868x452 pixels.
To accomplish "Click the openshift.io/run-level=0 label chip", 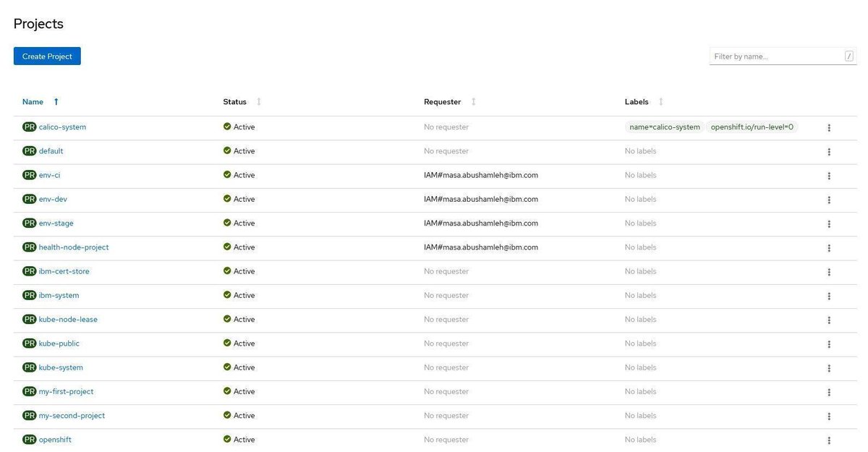I will (x=752, y=127).
